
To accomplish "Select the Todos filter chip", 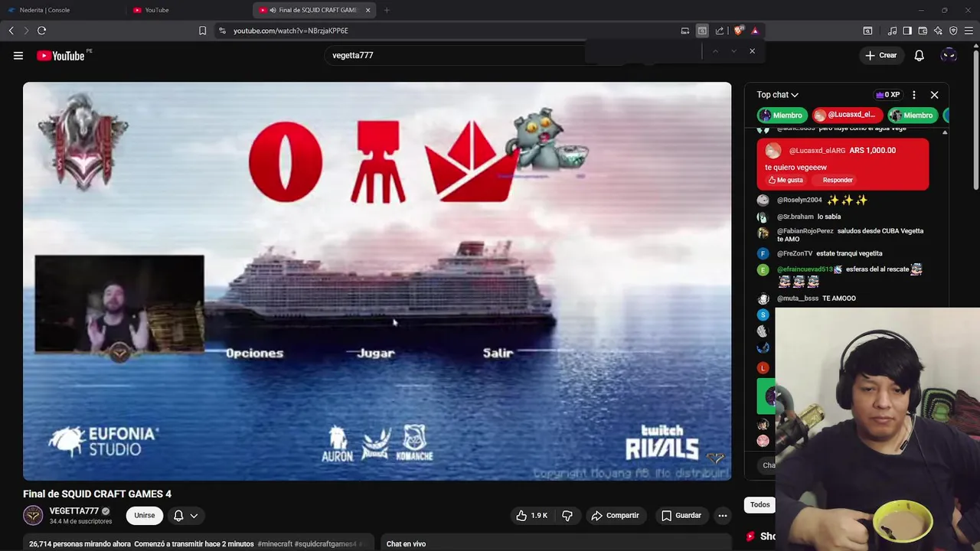I will pyautogui.click(x=759, y=504).
